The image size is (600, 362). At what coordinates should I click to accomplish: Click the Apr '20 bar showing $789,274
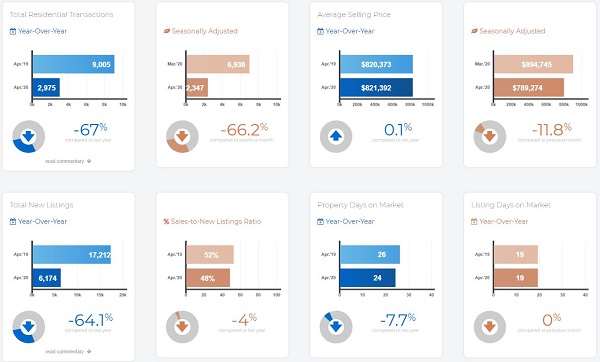(529, 88)
